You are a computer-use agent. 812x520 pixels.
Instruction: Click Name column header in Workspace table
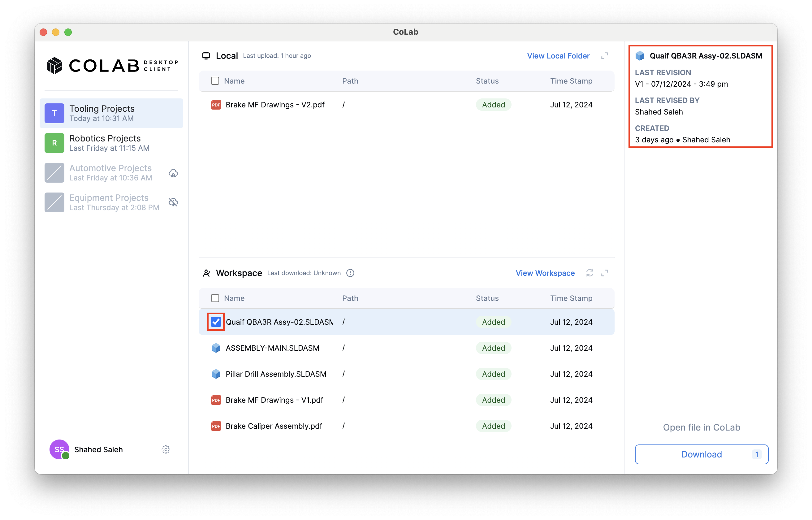click(x=234, y=298)
